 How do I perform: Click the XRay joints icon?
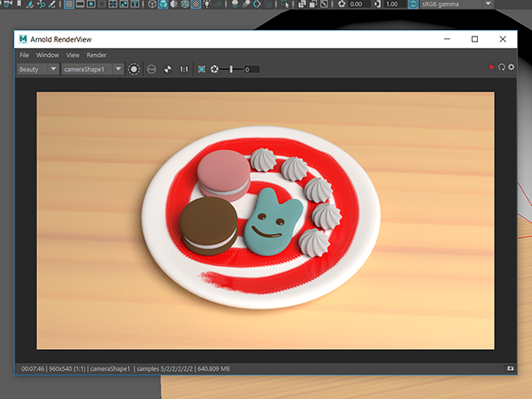324,4
